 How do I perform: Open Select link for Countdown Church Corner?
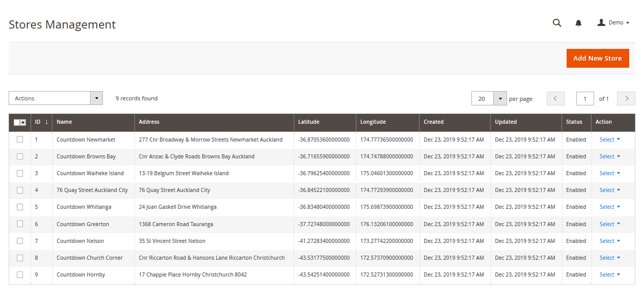609,258
